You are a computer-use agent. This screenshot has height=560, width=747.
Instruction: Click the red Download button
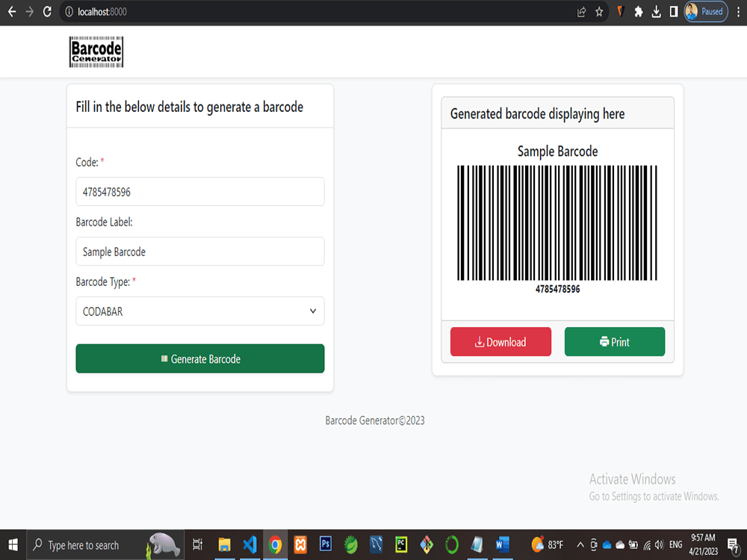pos(500,341)
